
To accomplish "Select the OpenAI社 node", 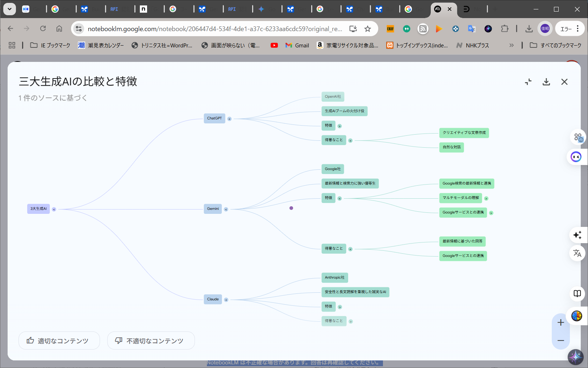I will 333,97.
